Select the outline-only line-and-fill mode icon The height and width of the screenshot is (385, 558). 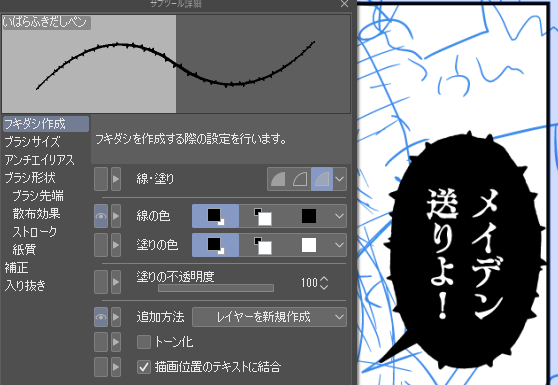coord(300,179)
